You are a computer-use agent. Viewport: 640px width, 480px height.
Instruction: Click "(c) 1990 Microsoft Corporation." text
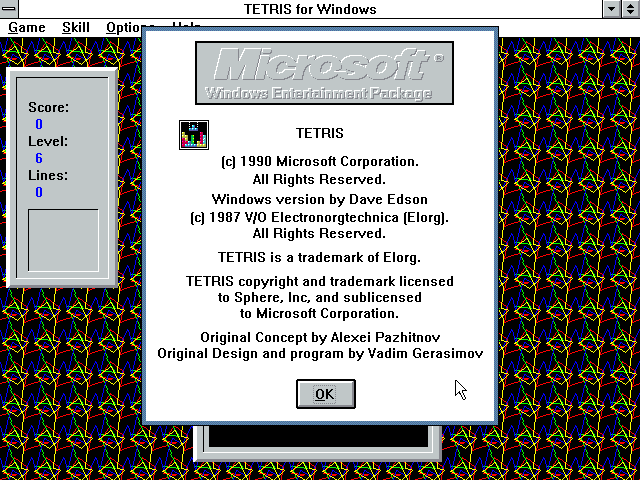(320, 162)
